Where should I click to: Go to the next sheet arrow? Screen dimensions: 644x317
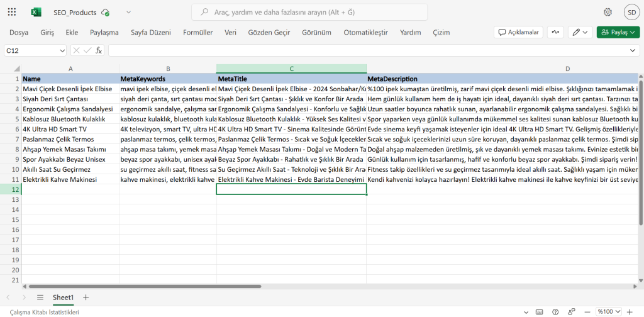click(25, 298)
